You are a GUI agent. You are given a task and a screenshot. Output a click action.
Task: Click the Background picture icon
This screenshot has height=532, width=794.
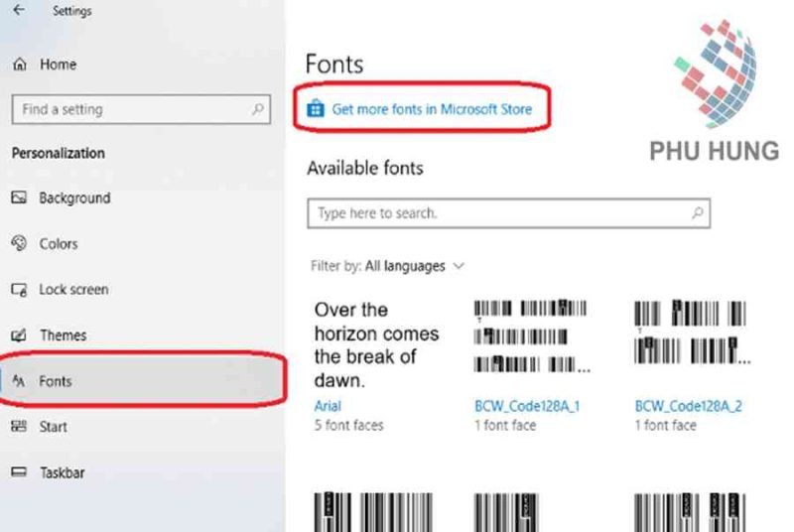pos(19,198)
